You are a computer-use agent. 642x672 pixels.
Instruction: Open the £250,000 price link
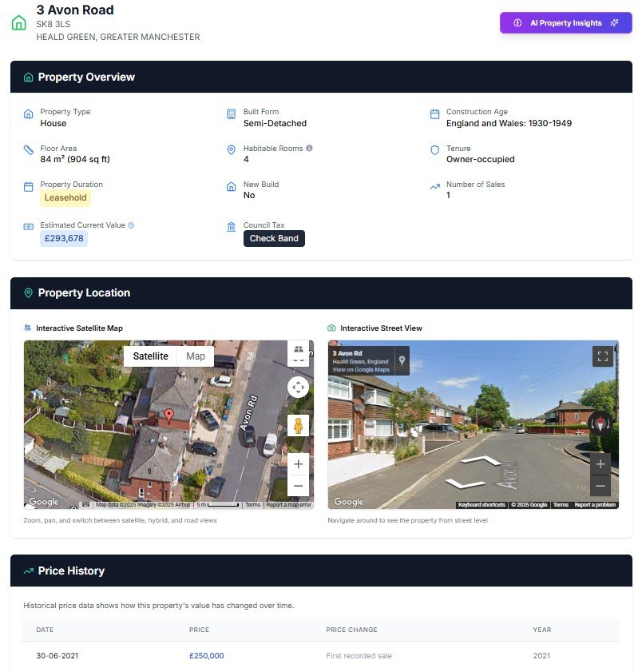207,655
